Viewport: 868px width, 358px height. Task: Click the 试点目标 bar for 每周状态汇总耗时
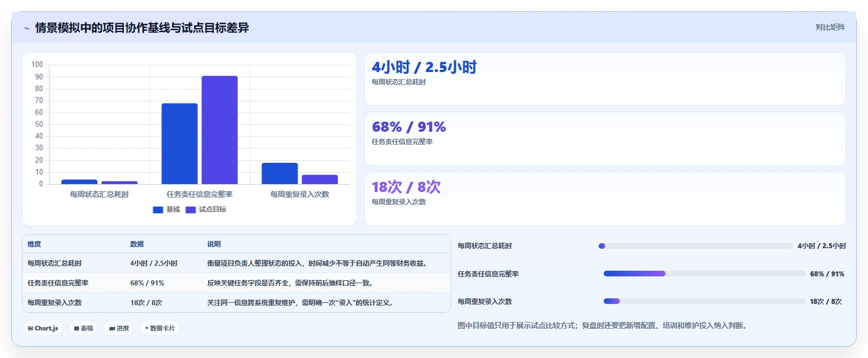[x=119, y=182]
